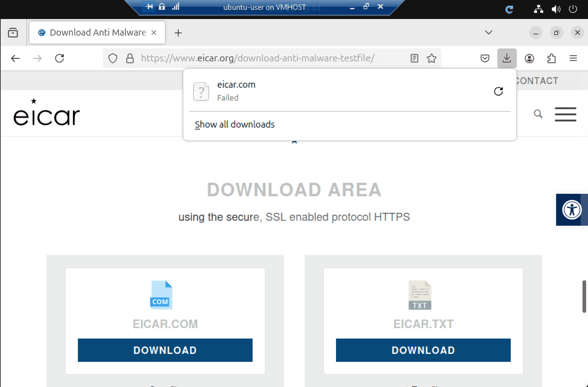Image resolution: width=588 pixels, height=387 pixels.
Task: Close the Download Anti Malware tab
Action: coord(154,33)
